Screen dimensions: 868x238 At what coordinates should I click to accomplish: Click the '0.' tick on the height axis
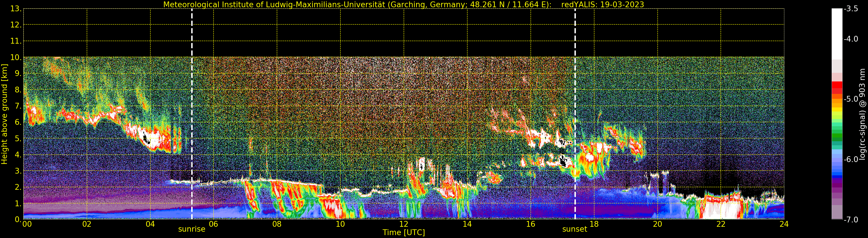point(18,220)
